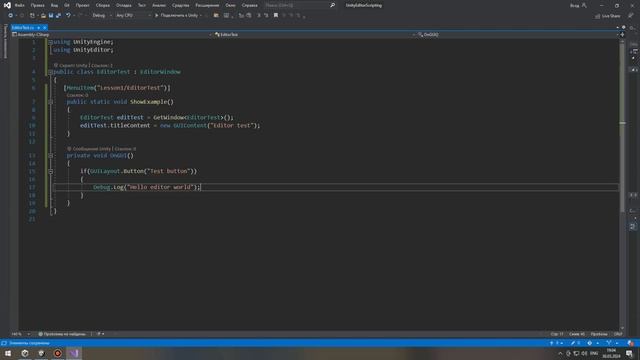640x360 pixels.
Task: Collapse the if GUILayout.Button block
Action: tap(51, 171)
